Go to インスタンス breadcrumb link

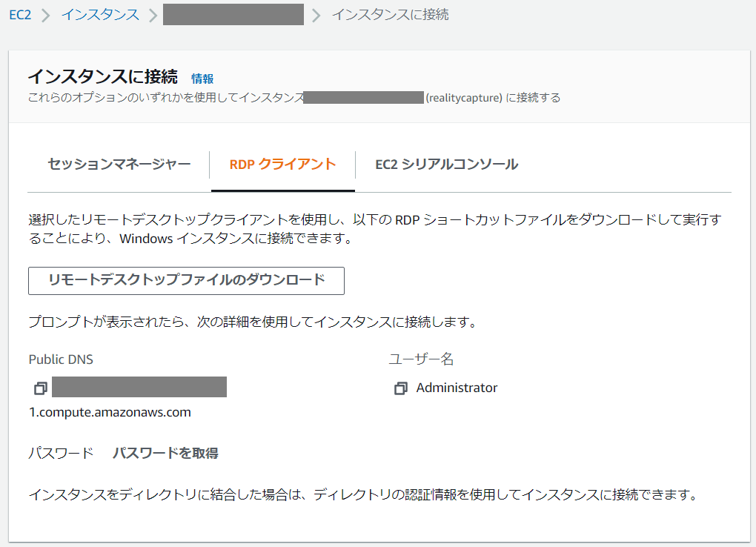100,15
